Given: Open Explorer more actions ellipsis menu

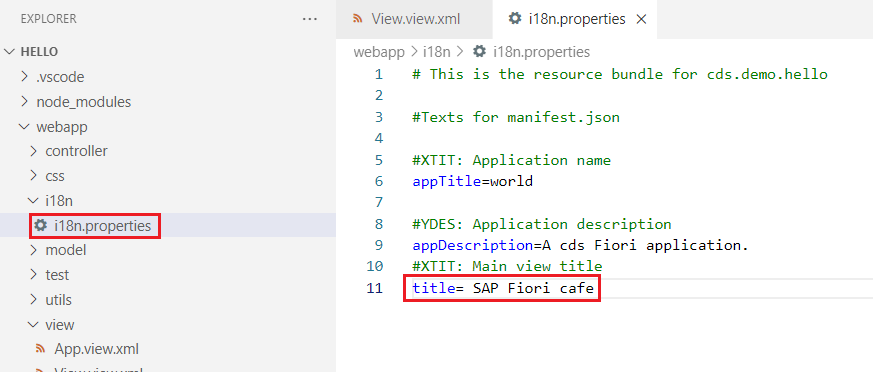Looking at the screenshot, I should [310, 19].
